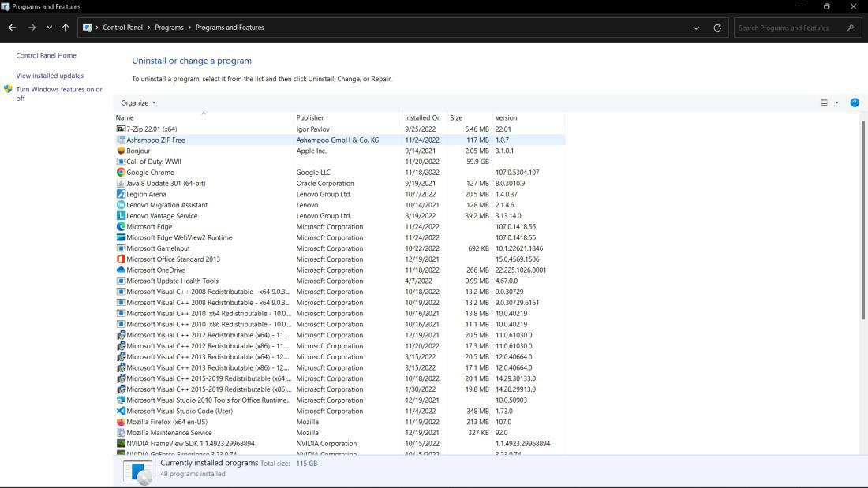Viewport: 868px width, 488px height.
Task: Select Microsoft GameInput entry
Action: 339,248
